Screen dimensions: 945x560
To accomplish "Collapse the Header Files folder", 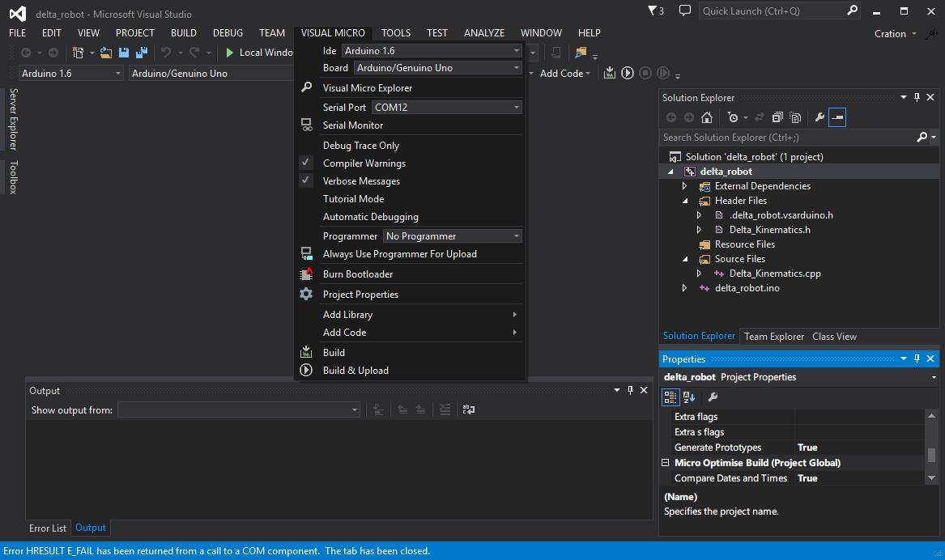I will [x=684, y=201].
